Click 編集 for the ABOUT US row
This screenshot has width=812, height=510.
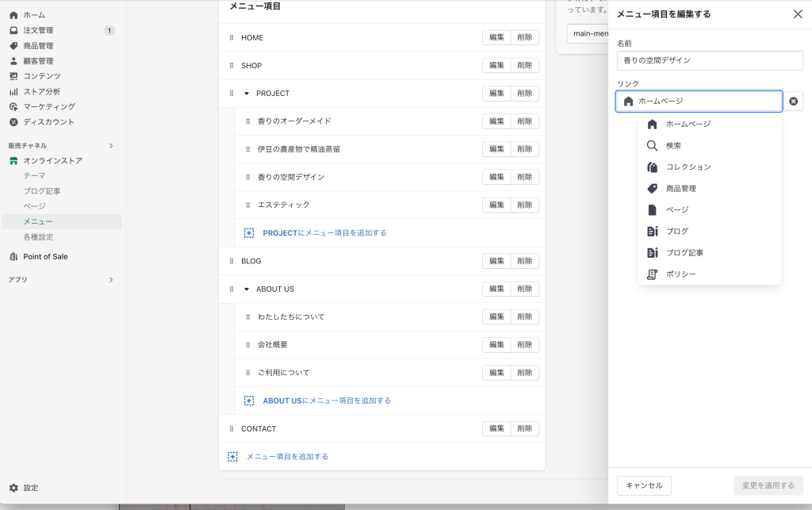coord(496,289)
